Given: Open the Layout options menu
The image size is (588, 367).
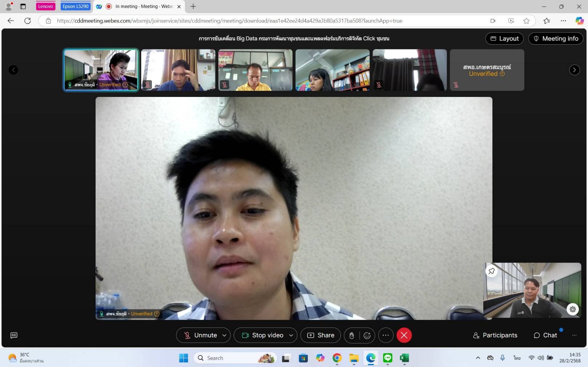Looking at the screenshot, I should point(504,38).
